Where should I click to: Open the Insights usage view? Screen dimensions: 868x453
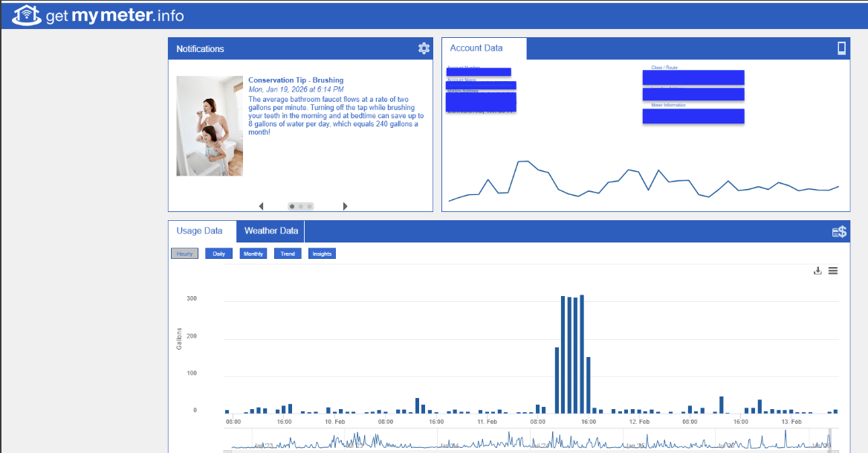tap(322, 254)
